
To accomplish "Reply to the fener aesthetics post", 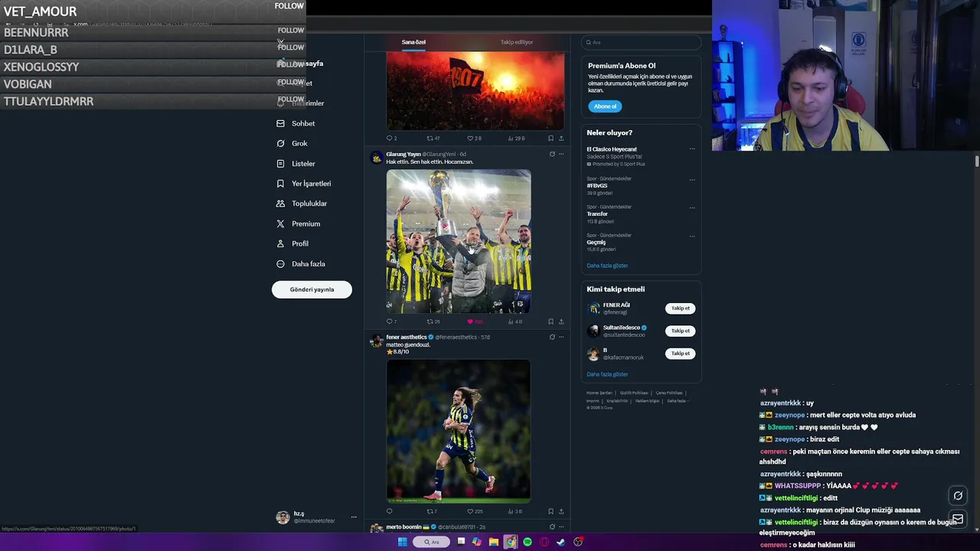I will (x=390, y=511).
